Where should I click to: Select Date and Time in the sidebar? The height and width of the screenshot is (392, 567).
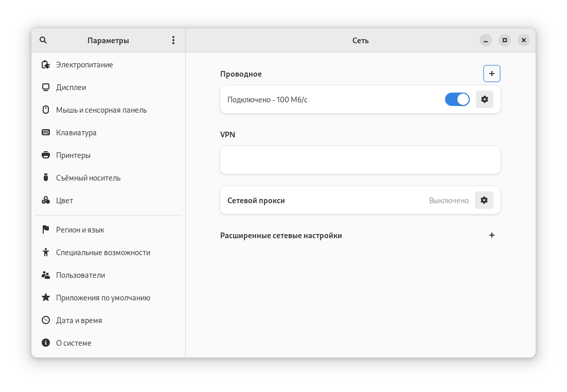(x=79, y=320)
